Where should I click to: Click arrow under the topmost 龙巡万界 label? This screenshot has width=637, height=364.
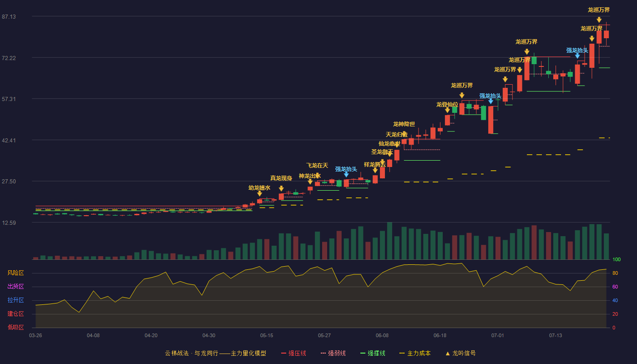click(x=599, y=20)
